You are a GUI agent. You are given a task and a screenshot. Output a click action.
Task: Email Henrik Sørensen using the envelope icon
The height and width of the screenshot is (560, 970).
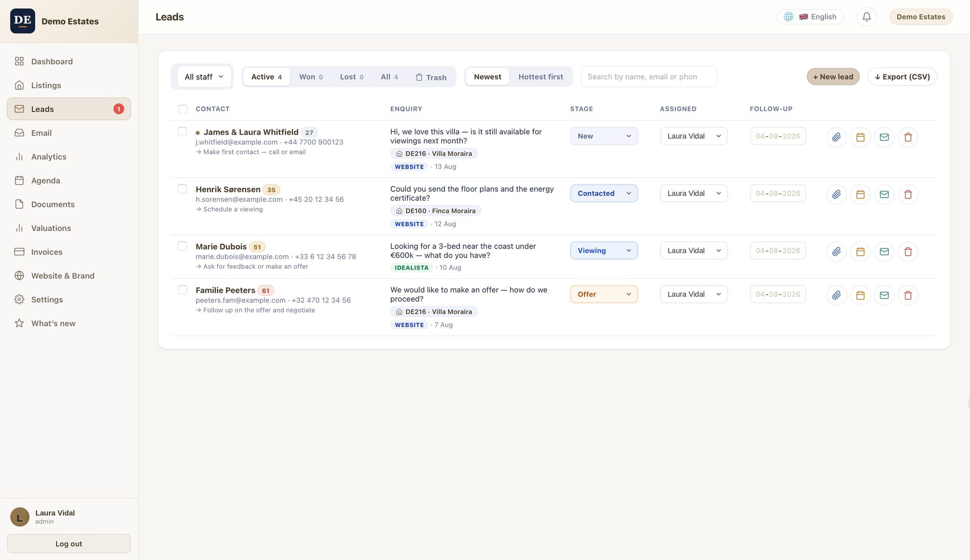[x=884, y=194]
